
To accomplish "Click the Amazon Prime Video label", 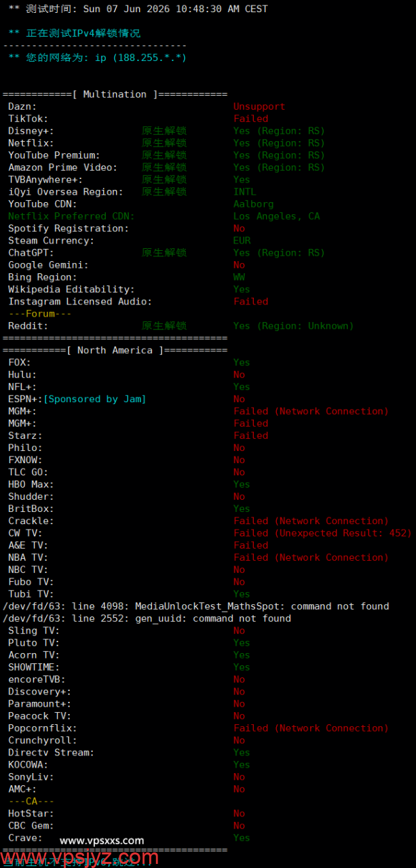I will pyautogui.click(x=62, y=167).
